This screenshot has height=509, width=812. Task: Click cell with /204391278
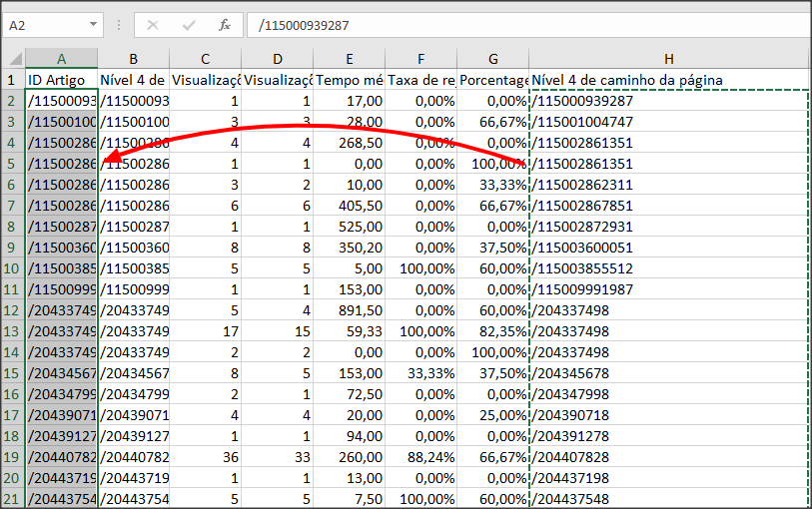pyautogui.click(x=669, y=436)
